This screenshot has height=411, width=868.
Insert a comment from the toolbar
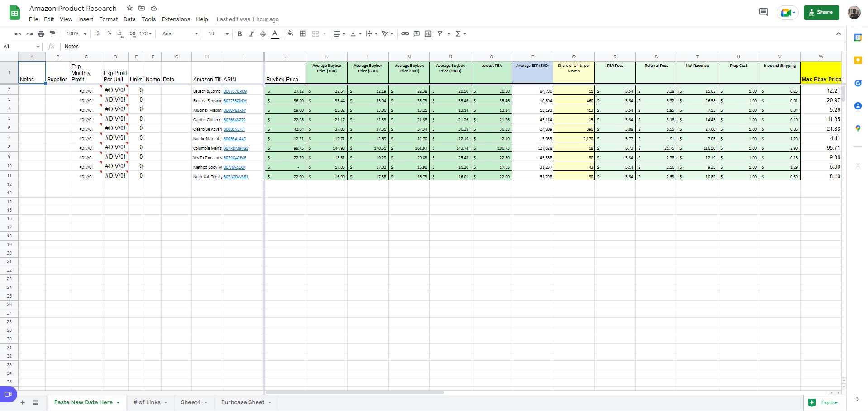coord(416,33)
